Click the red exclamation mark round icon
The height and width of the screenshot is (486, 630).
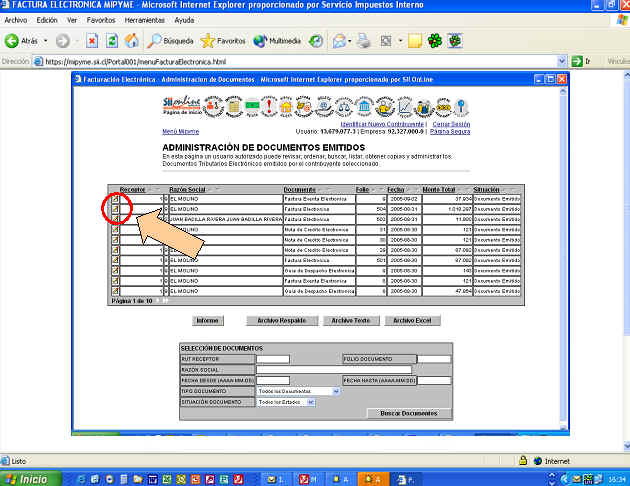269,106
